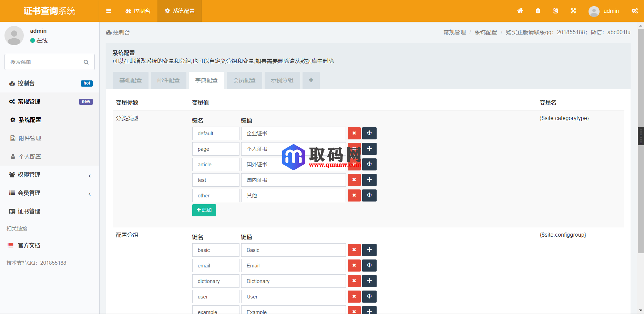
Task: Click the plus tab to add new group
Action: tap(311, 80)
